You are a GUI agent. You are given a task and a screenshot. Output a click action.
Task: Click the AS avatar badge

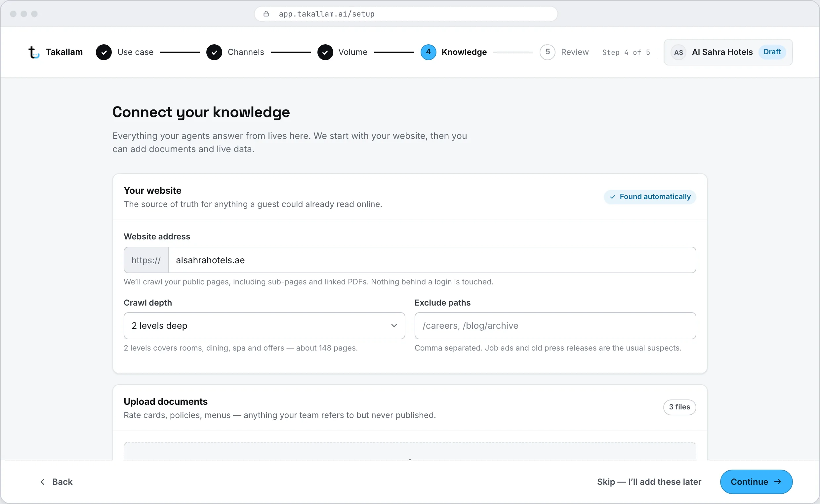pyautogui.click(x=678, y=52)
